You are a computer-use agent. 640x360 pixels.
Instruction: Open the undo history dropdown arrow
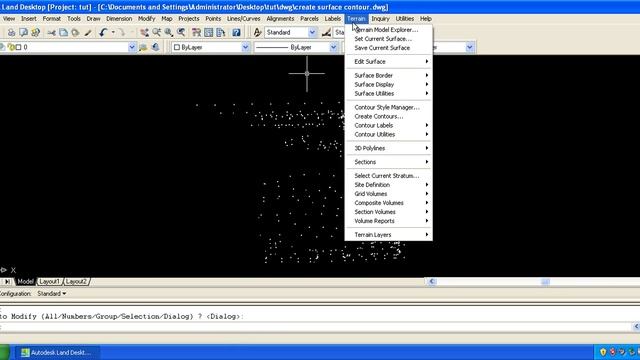coord(113,33)
